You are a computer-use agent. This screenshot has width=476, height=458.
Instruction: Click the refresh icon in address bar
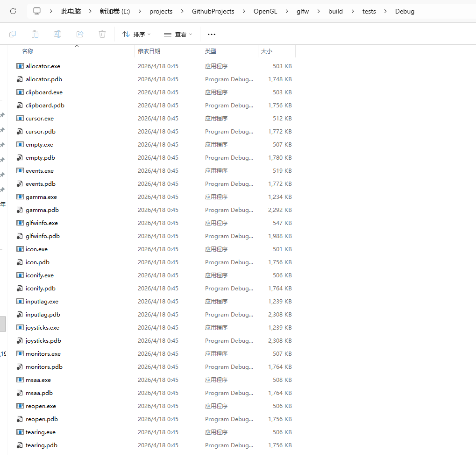(13, 11)
